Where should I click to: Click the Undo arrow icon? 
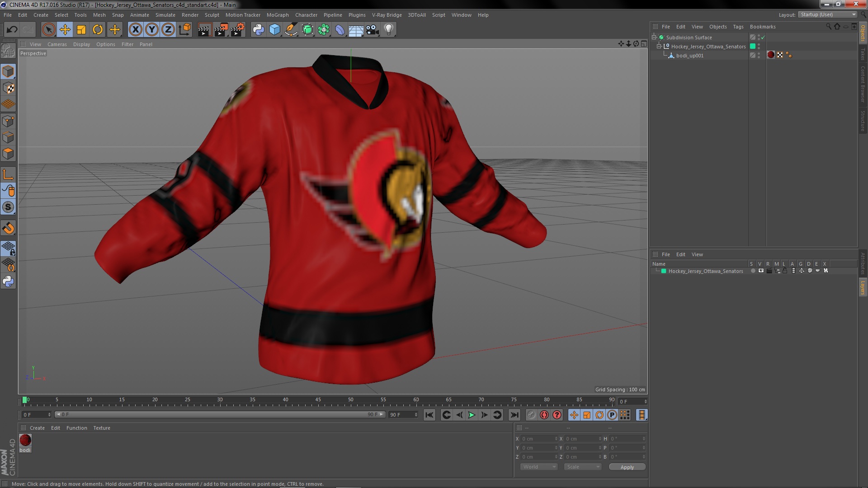point(12,30)
